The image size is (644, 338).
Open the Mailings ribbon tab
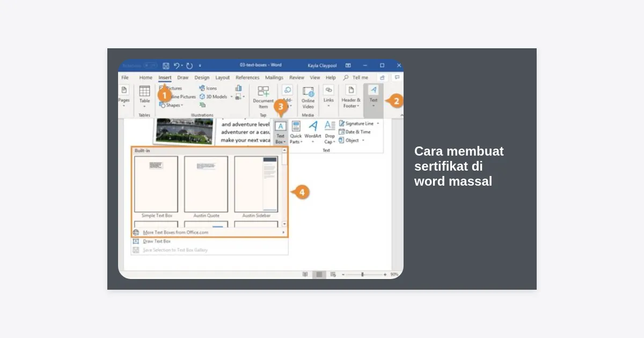274,78
